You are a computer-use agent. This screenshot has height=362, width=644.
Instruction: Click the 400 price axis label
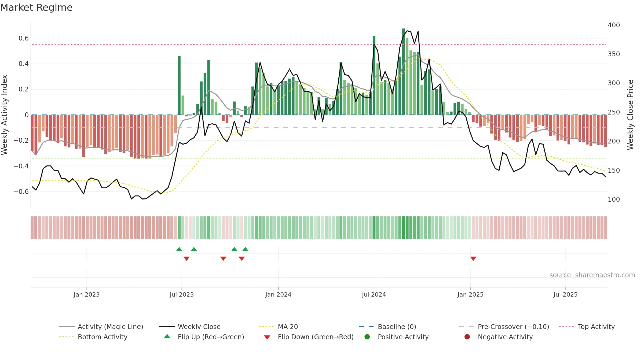(614, 25)
